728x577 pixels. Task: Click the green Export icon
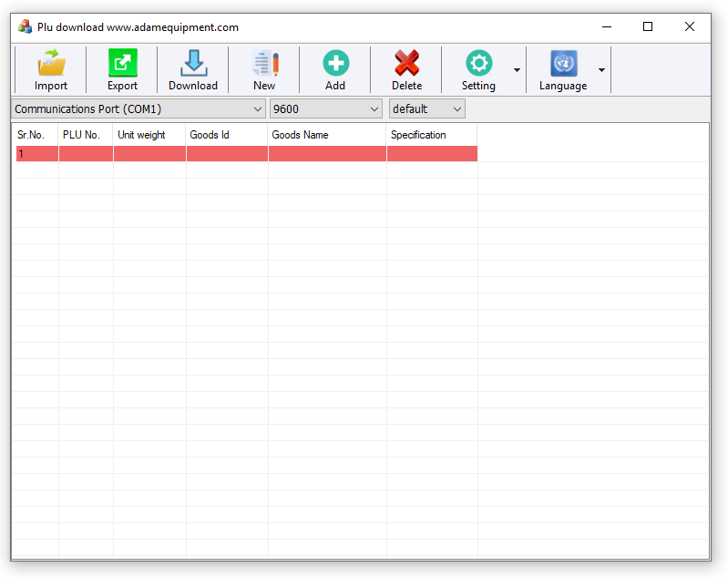(122, 64)
